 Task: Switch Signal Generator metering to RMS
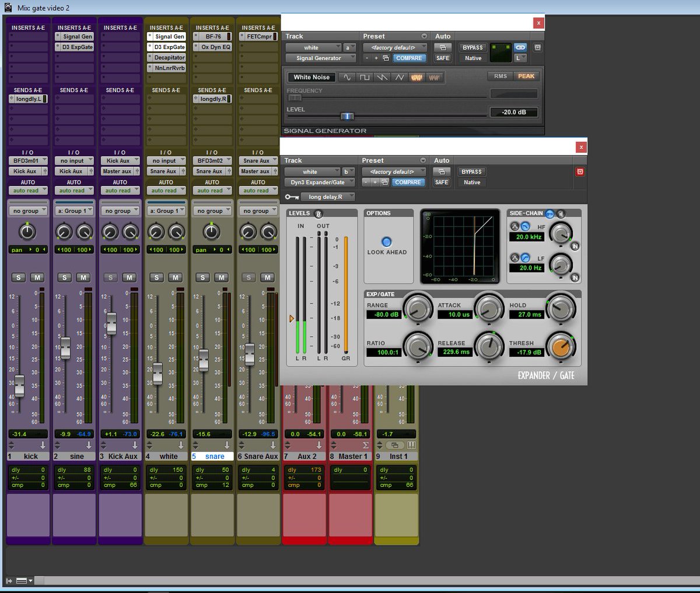click(501, 76)
